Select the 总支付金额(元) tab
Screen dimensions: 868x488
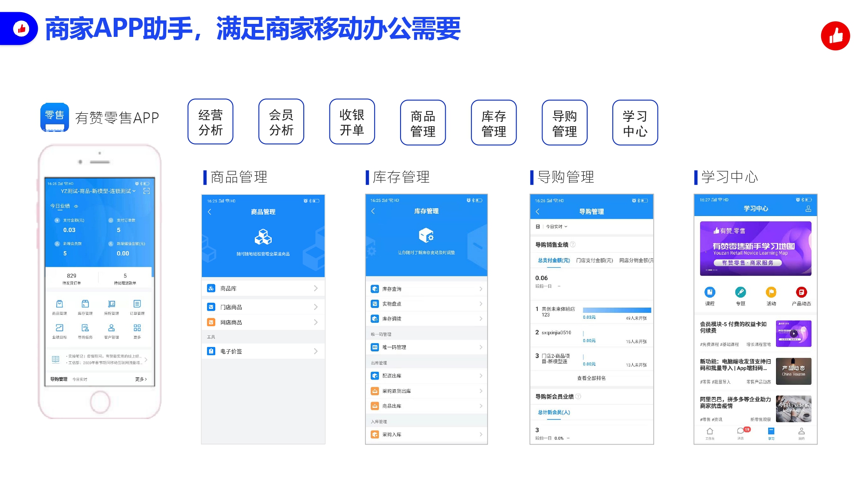pyautogui.click(x=554, y=260)
